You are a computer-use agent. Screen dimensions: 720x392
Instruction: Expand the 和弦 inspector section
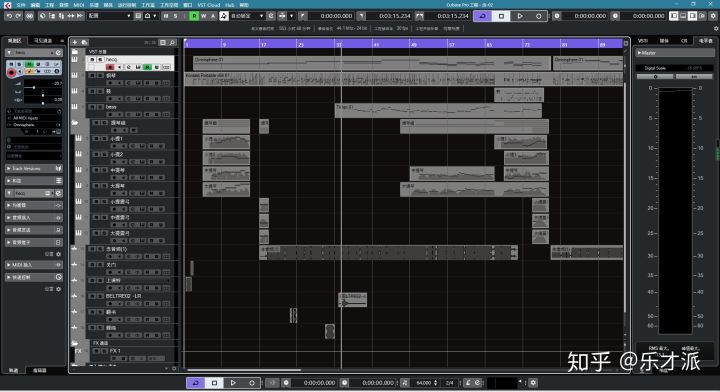[33, 181]
